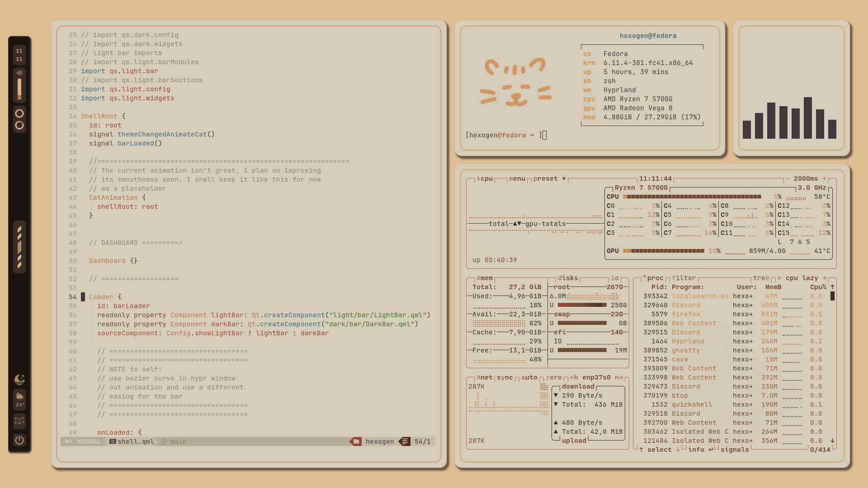Viewport: 868px width, 488px height.
Task: Toggle the tree view in the proc panel
Action: (x=761, y=278)
